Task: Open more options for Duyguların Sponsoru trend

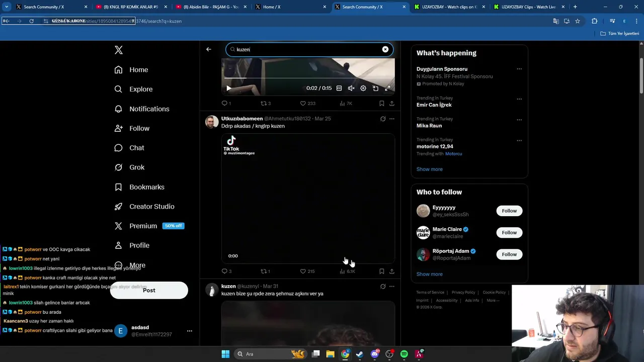Action: (519, 69)
